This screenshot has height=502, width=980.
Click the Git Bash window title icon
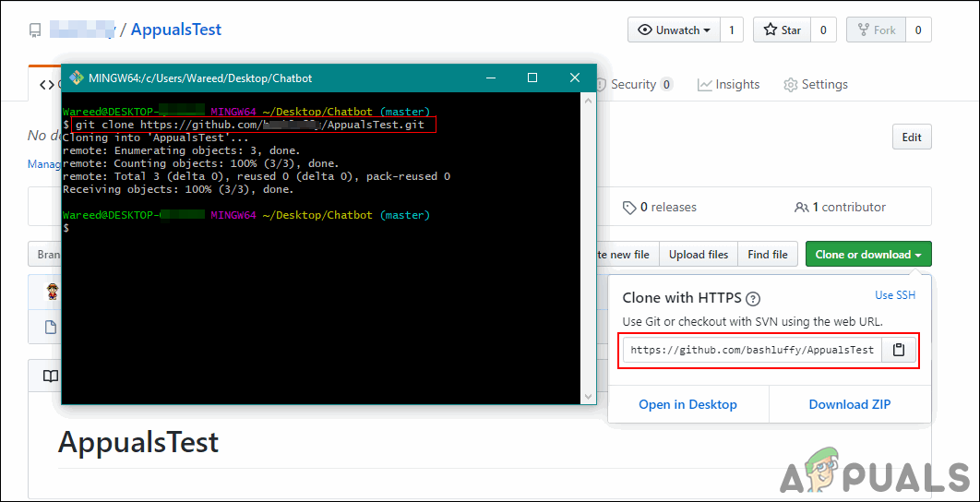[x=76, y=78]
